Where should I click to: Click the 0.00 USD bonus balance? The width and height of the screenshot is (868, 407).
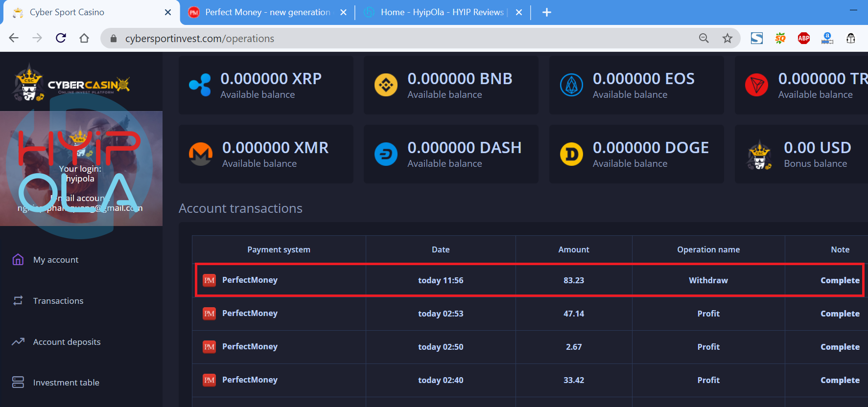(x=818, y=147)
